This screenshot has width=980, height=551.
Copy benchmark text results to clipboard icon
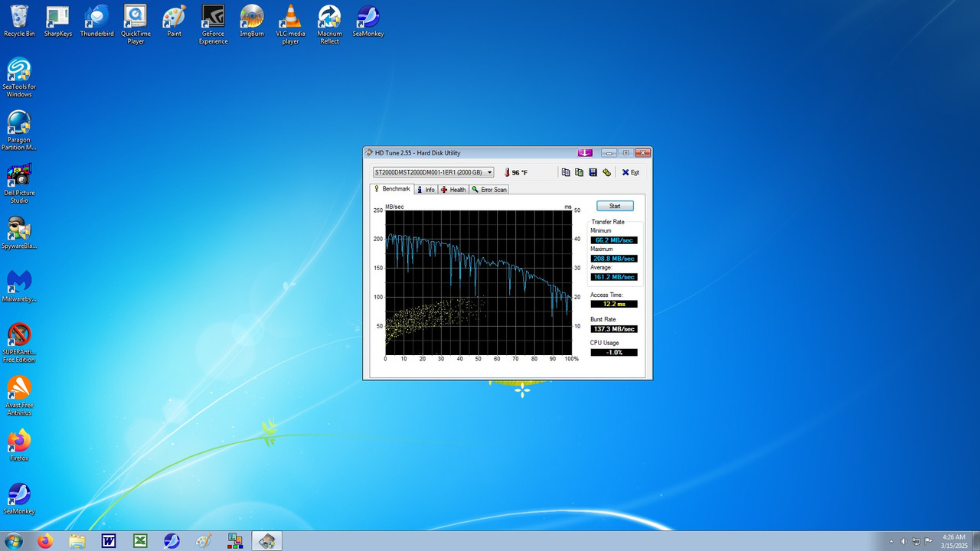click(566, 172)
